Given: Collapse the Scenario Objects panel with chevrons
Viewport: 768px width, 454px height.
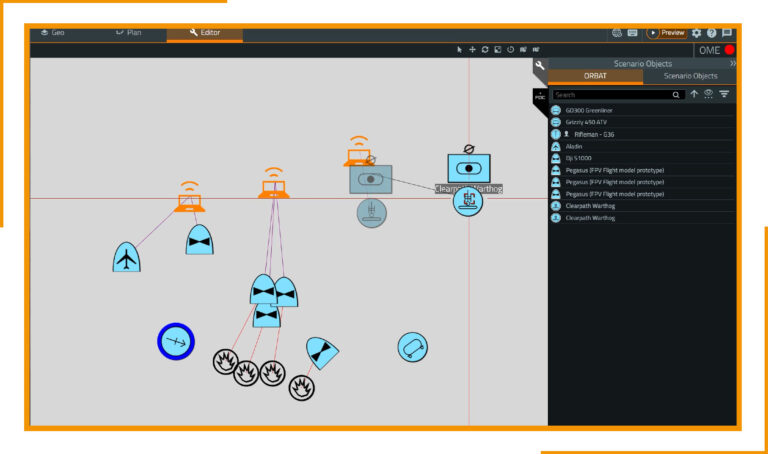Looking at the screenshot, I should click(732, 63).
